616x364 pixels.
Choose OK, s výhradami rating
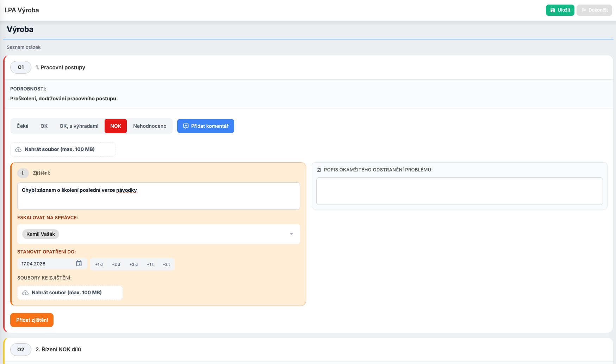(79, 126)
